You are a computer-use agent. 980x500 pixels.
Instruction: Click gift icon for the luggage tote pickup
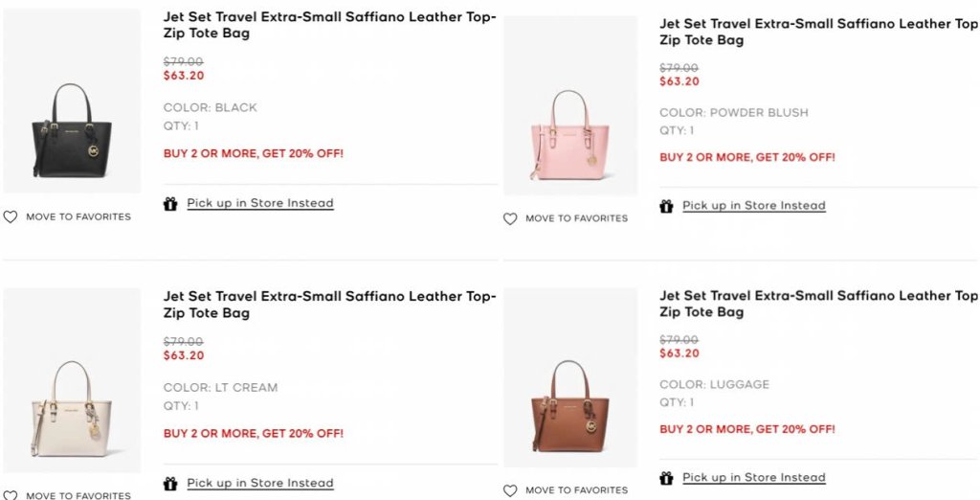[x=666, y=478]
